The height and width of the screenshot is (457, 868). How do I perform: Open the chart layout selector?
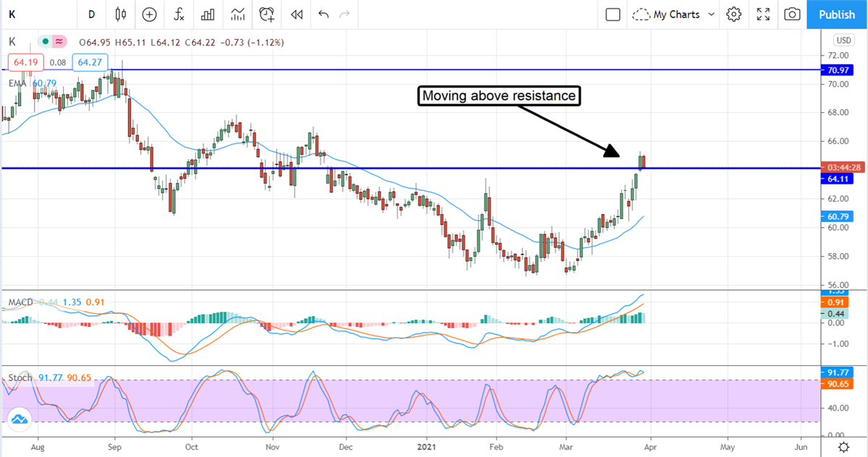pos(612,14)
